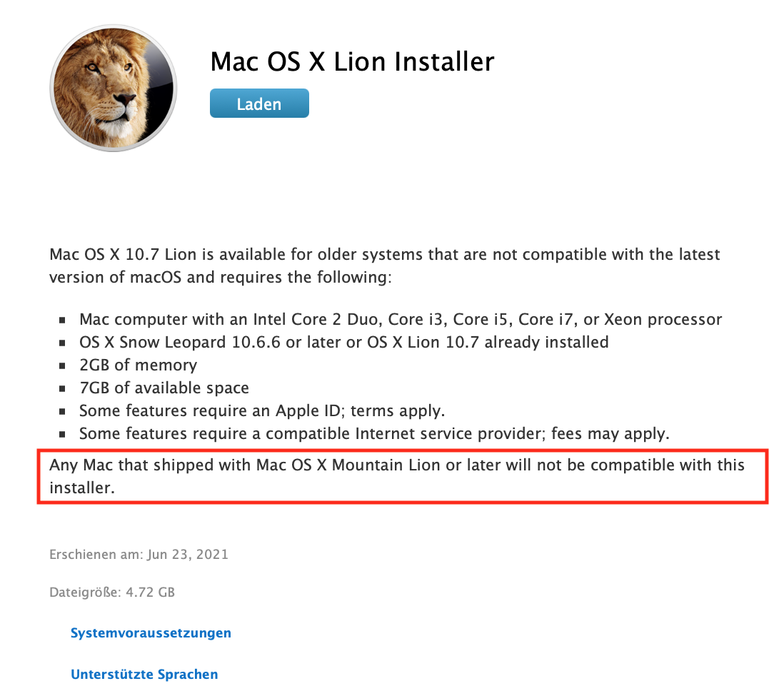Click the release date Jun 23, 2021
The height and width of the screenshot is (691, 784).
[188, 555]
